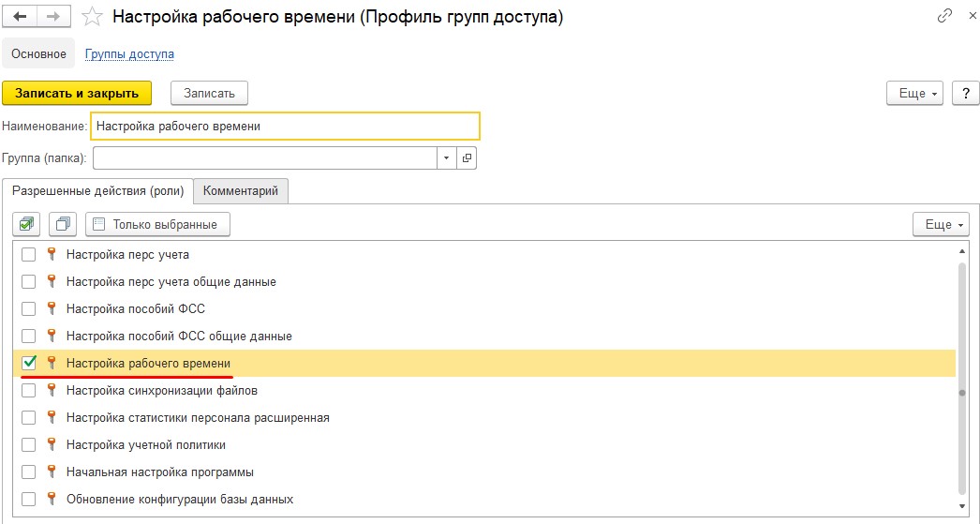Check Настройка пособий ФСС checkbox
This screenshot has width=980, height=524.
29,308
